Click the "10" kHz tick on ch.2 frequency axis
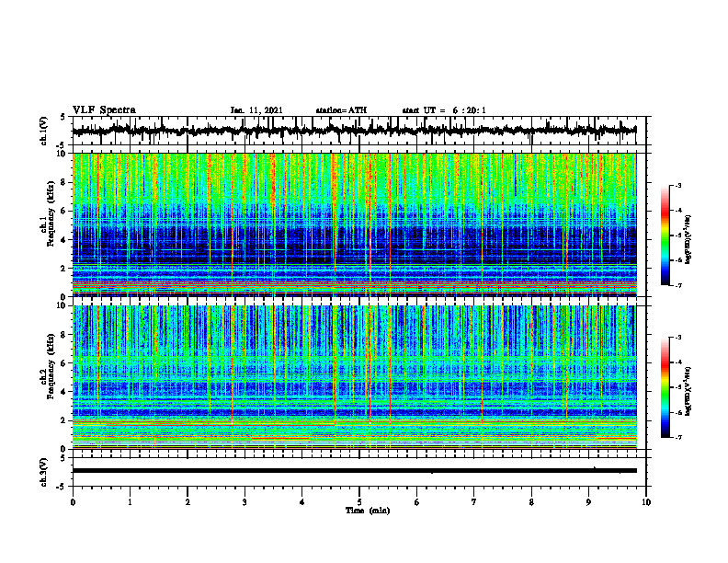The image size is (728, 563). (62, 305)
